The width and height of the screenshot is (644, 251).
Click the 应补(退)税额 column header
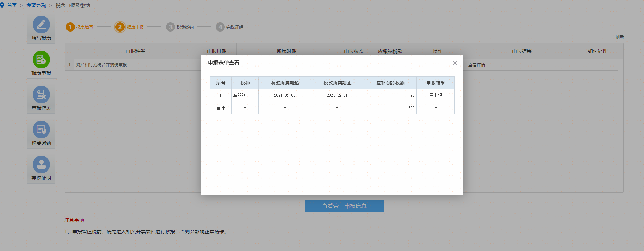[x=390, y=83]
